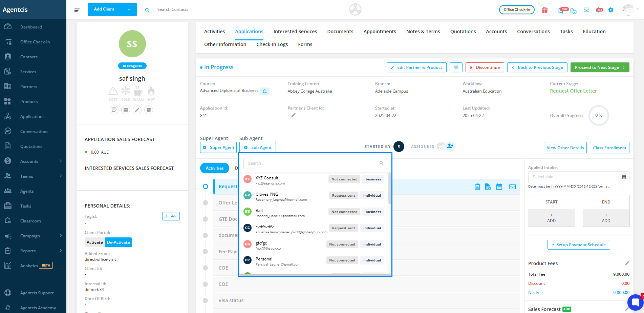Open the Check-In Logs tab

[272, 44]
